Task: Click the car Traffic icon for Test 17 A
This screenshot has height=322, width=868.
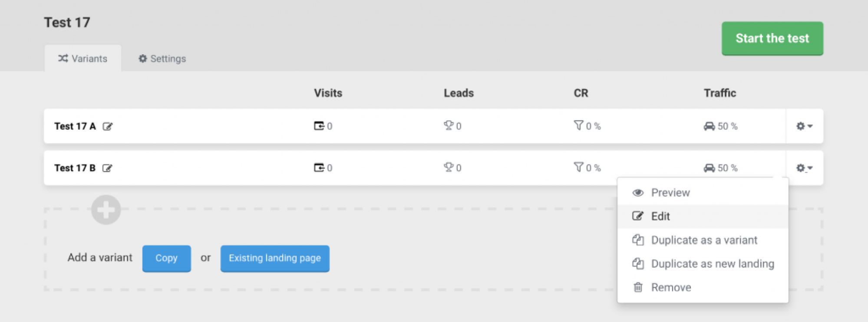Action: point(710,126)
